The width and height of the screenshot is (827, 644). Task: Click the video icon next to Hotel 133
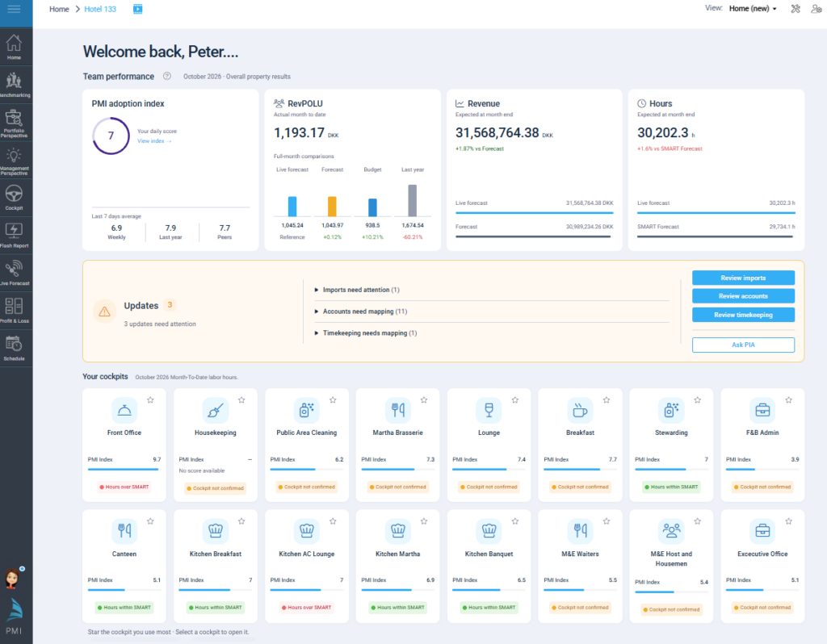click(137, 9)
